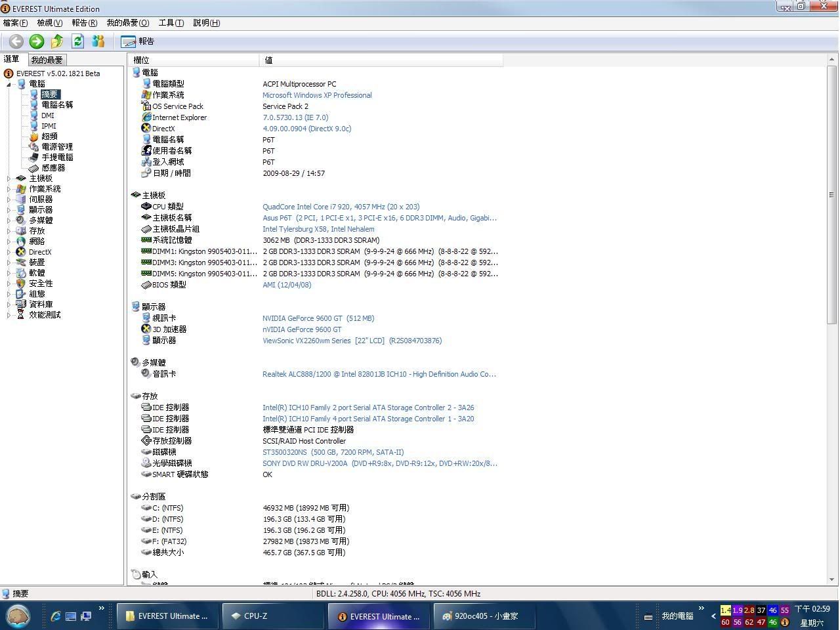Expand the 伺服器 tree node

pyautogui.click(x=9, y=199)
